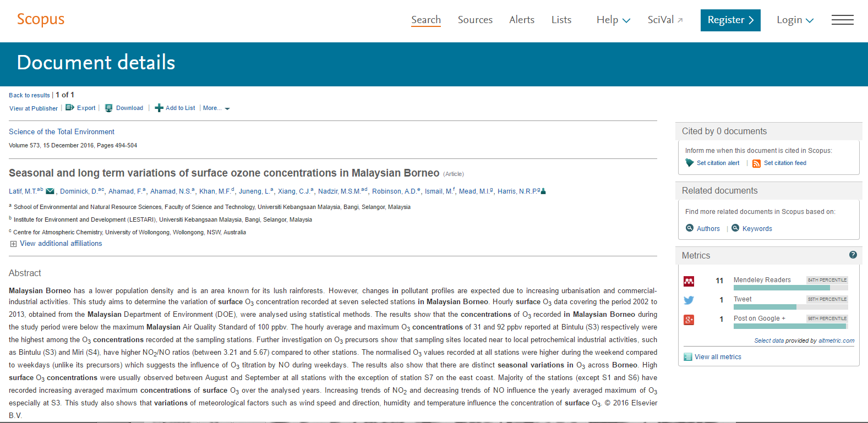Click author Mead, M.I.
Screen dimensions: 868x423
coord(474,191)
